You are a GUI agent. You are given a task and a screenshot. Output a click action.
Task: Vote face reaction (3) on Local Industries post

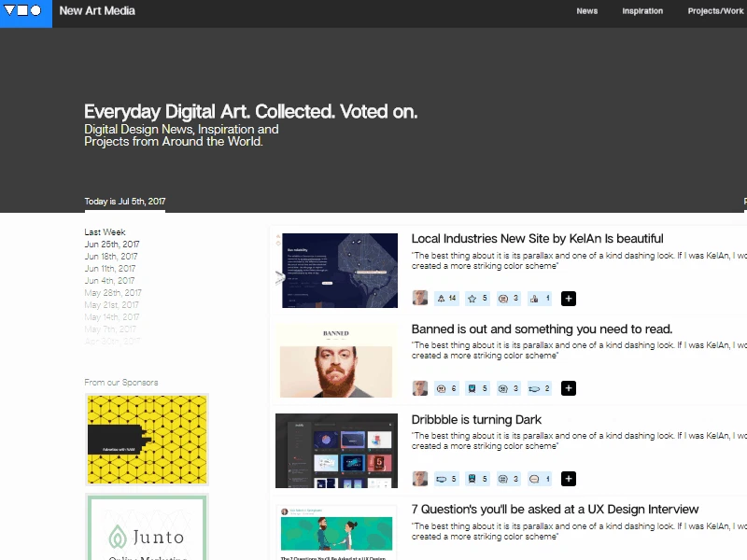click(x=509, y=299)
